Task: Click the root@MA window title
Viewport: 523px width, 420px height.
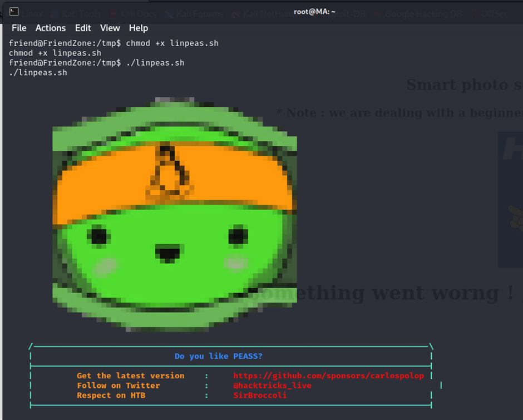Action: (x=314, y=12)
